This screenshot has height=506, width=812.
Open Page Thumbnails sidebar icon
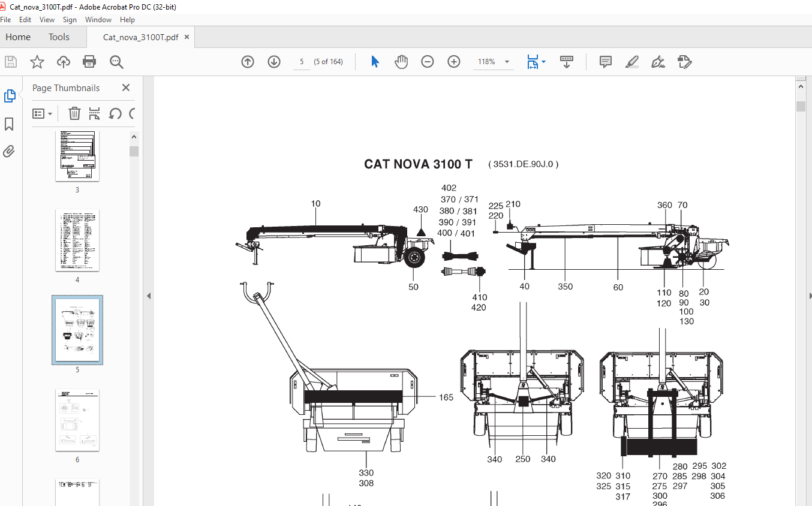point(10,96)
